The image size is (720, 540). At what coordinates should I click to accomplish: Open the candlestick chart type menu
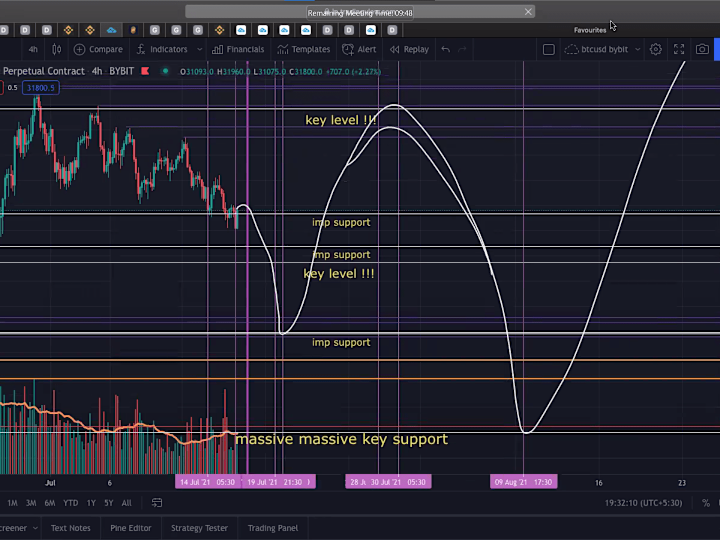pos(56,49)
